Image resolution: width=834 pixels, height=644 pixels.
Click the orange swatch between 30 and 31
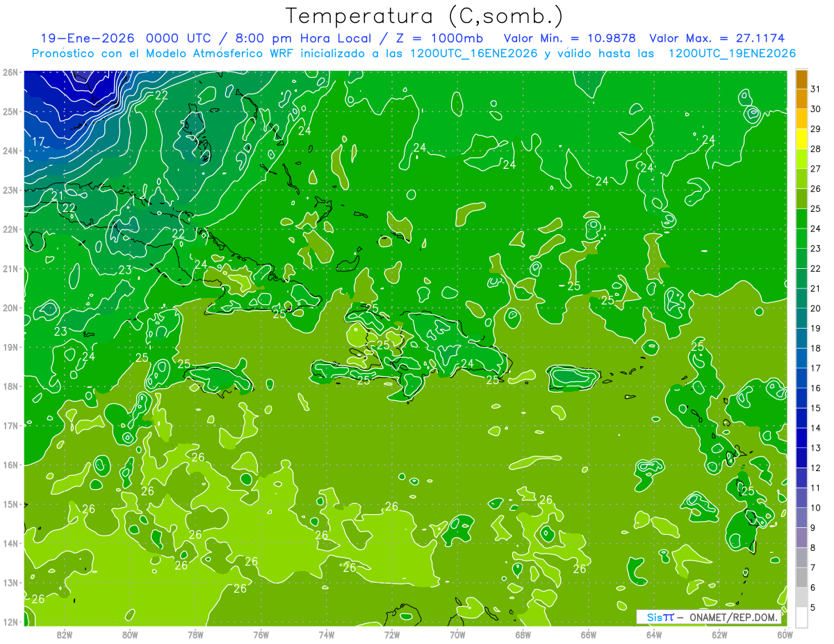[801, 99]
